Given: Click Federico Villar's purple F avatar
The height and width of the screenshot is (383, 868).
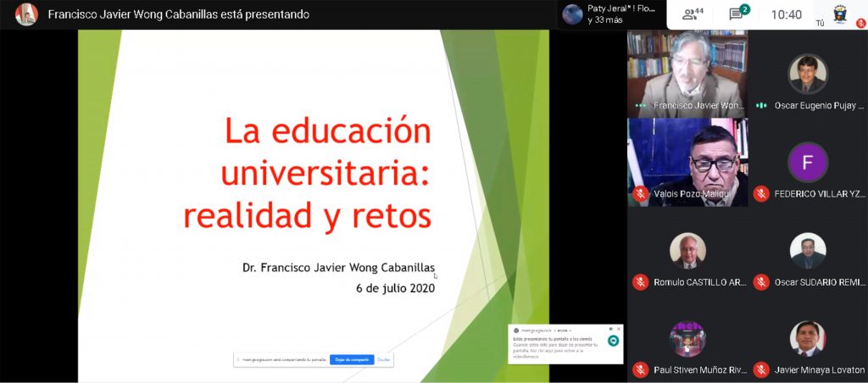Looking at the screenshot, I should click(x=808, y=162).
